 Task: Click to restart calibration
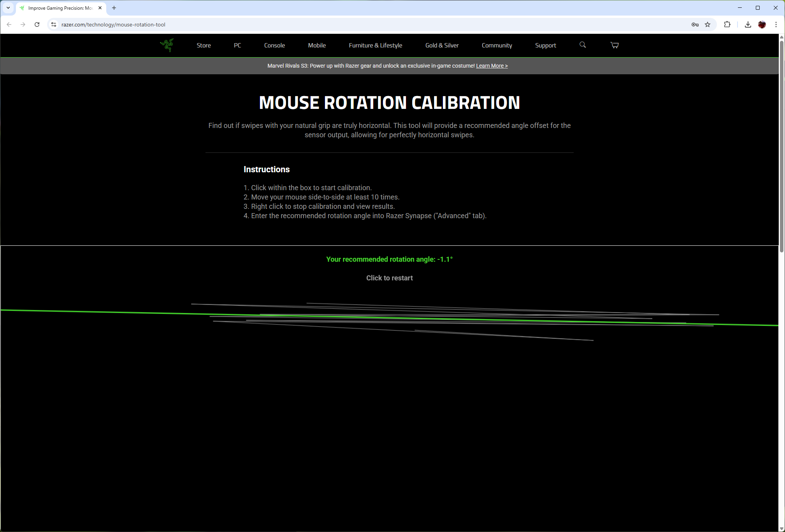pos(389,278)
